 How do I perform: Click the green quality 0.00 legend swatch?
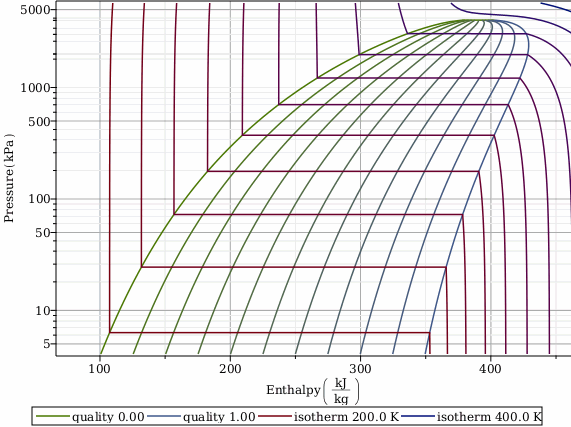click(x=53, y=416)
